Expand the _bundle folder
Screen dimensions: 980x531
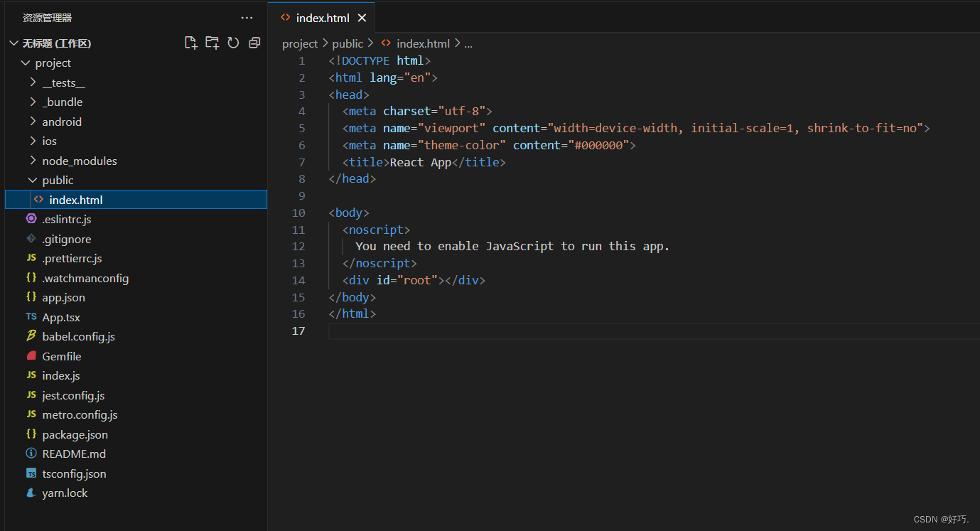[x=33, y=102]
